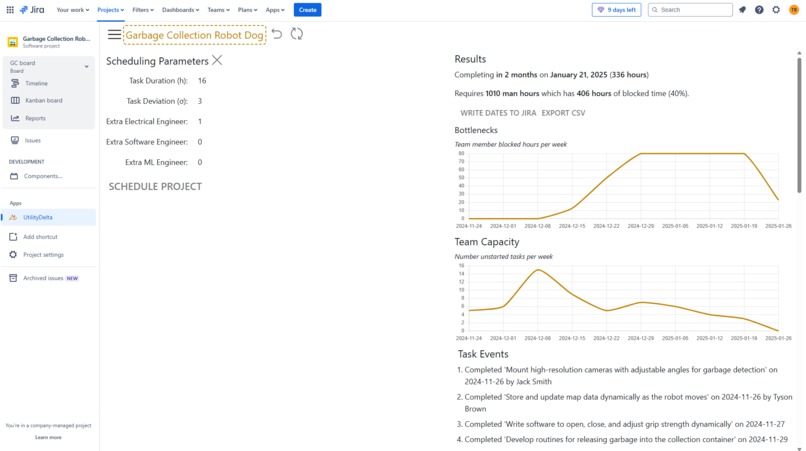Open the Dashboards dropdown
The height and width of the screenshot is (451, 806).
point(180,10)
